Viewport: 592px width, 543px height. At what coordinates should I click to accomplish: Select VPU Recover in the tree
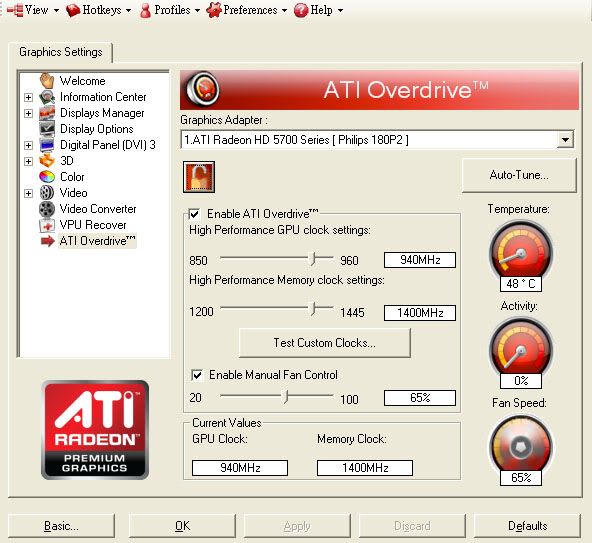click(x=93, y=225)
